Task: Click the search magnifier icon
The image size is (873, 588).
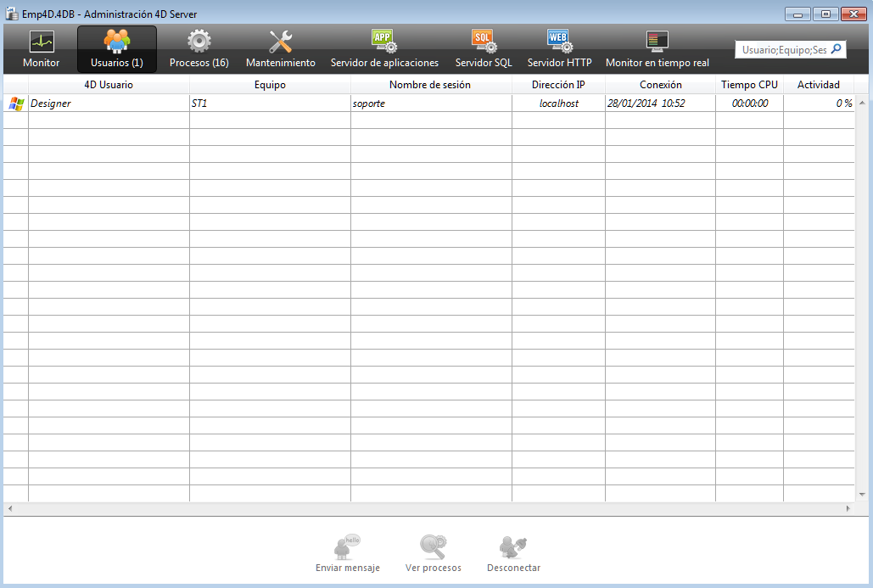Action: tap(836, 49)
